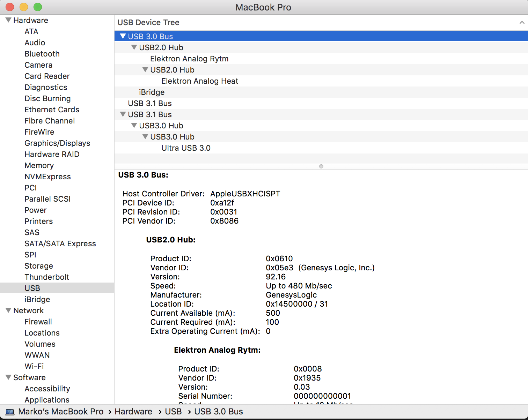
Task: Open the Bluetooth hardware section
Action: pos(42,54)
